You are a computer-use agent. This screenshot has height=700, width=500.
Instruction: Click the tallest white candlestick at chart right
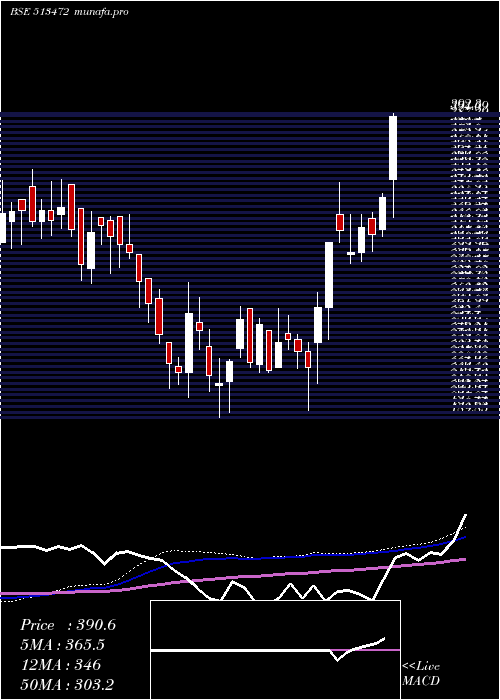[393, 148]
